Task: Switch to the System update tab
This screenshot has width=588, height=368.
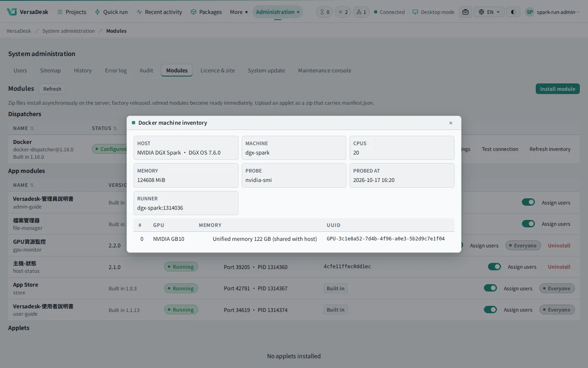Action: pos(266,70)
